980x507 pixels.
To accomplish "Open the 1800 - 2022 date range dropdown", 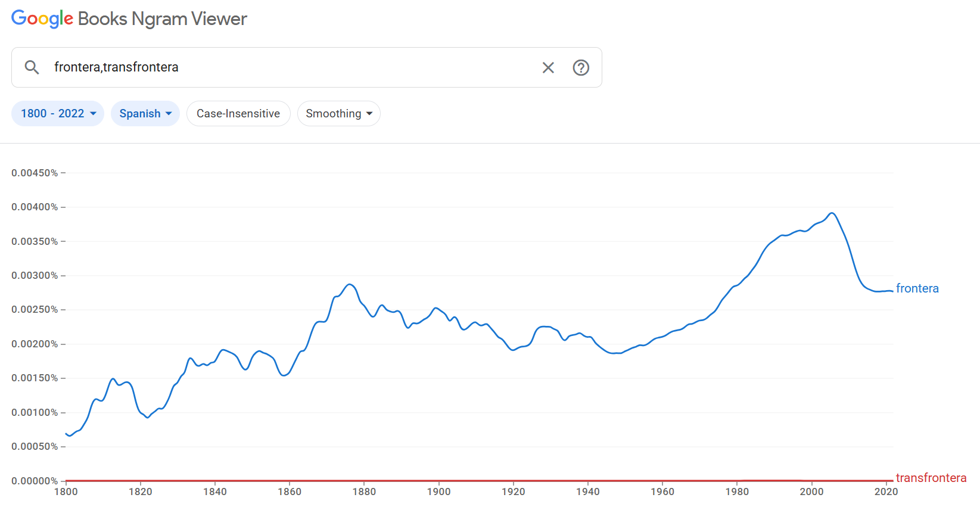I will [58, 114].
